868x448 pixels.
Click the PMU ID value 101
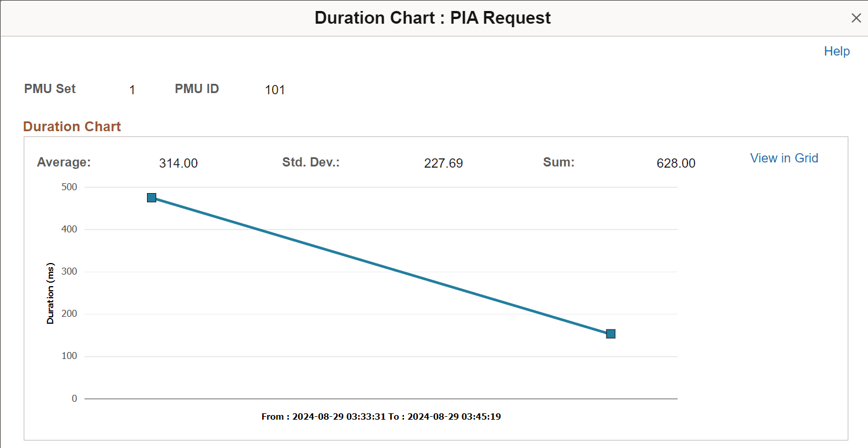(x=275, y=90)
